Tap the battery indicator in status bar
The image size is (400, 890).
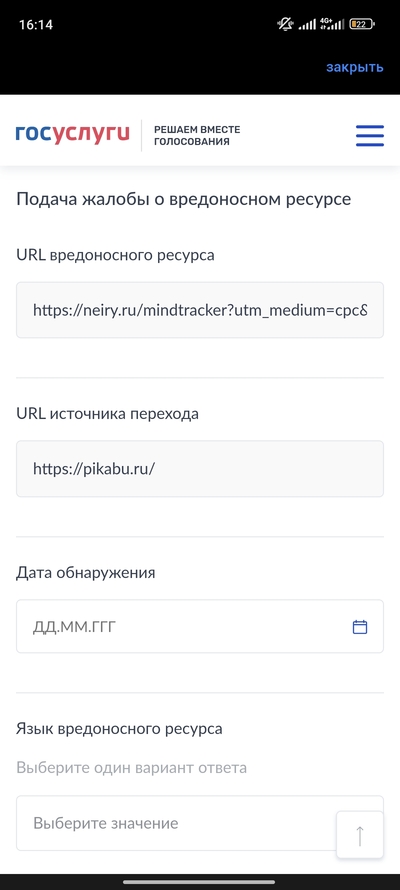(362, 24)
